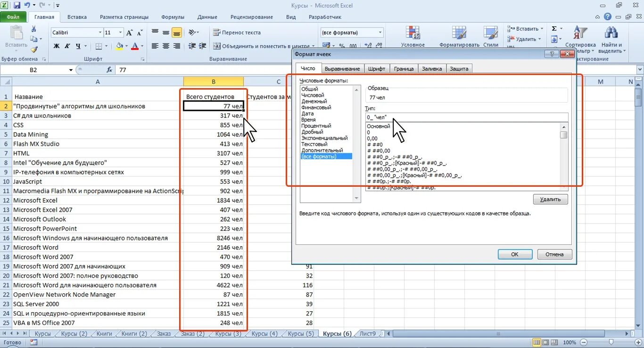Switch to sheet tab Курсы (4)
This screenshot has width=644, height=348.
(264, 333)
